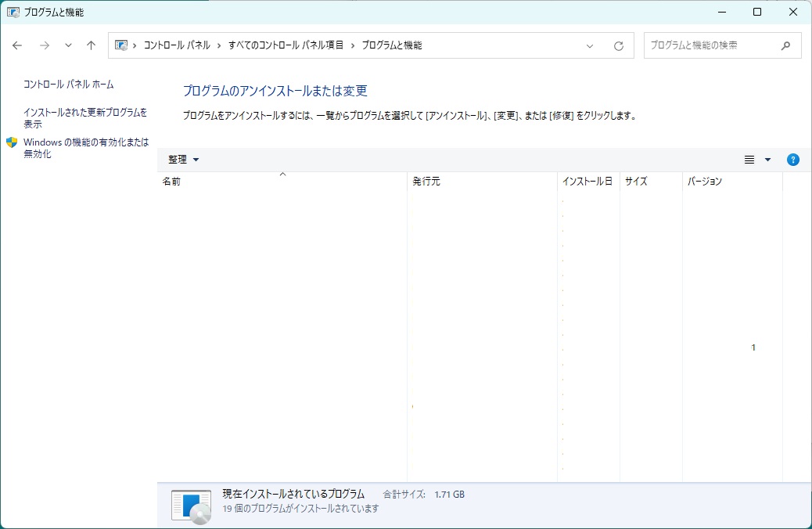Click the window title bar program icon
This screenshot has height=529, width=812.
coord(13,12)
